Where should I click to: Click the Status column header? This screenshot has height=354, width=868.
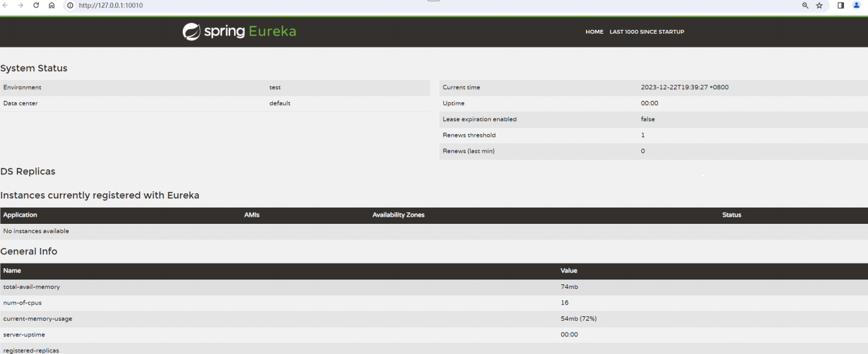pos(731,215)
